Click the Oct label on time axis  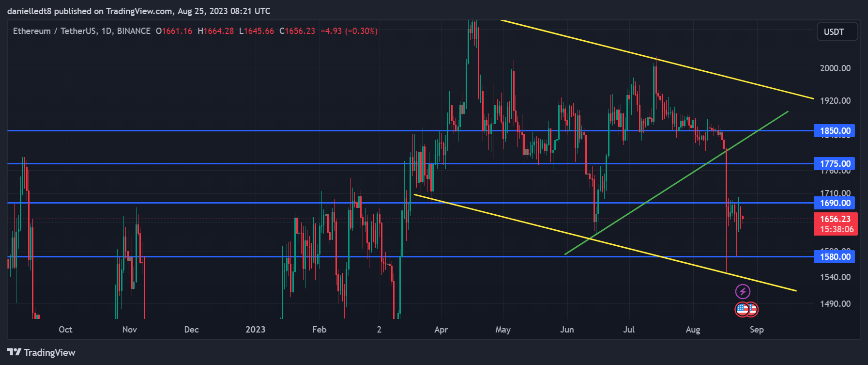(65, 330)
